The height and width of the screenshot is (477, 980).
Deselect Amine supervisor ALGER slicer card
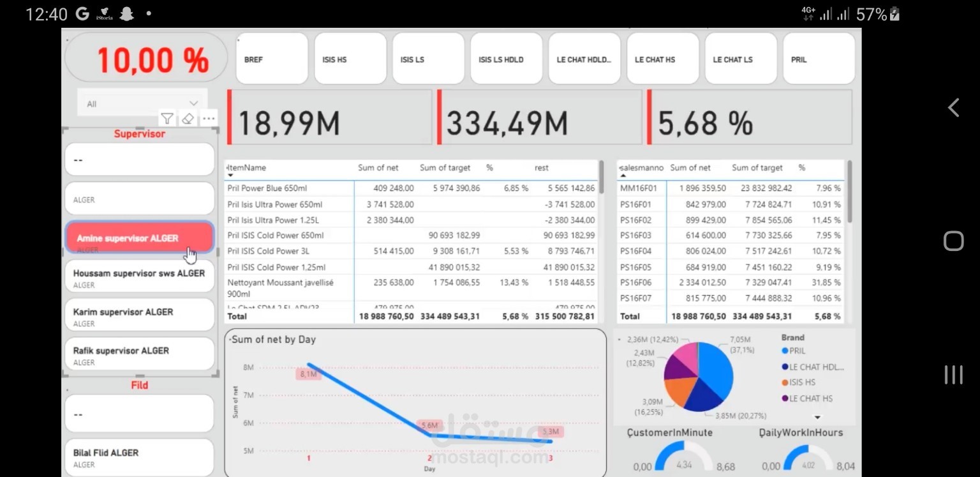139,238
